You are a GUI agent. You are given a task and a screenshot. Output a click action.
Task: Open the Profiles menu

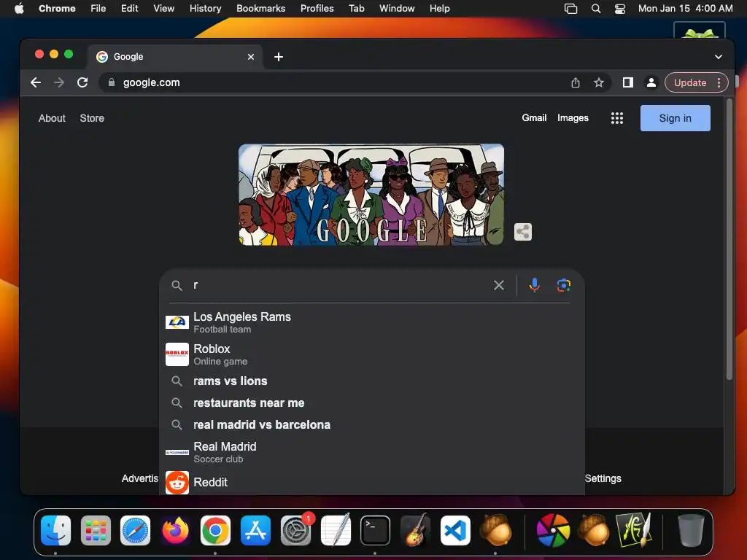click(317, 9)
